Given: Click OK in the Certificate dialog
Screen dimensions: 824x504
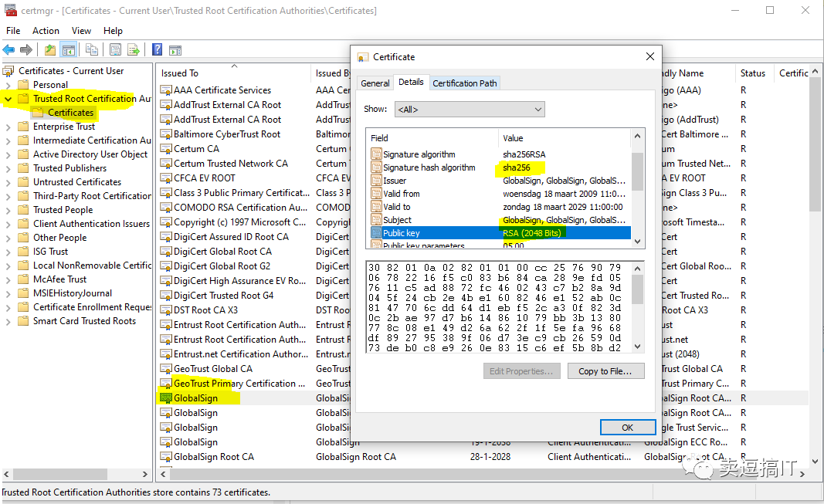Looking at the screenshot, I should click(627, 428).
